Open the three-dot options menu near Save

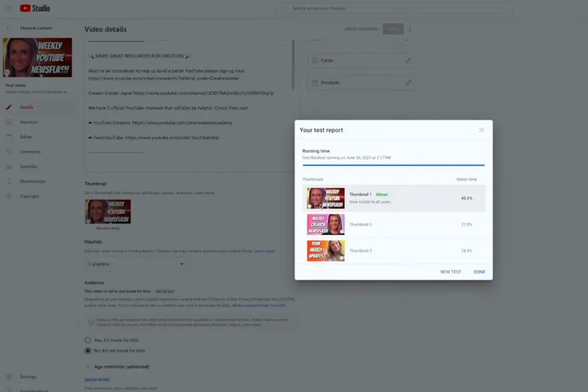(410, 29)
